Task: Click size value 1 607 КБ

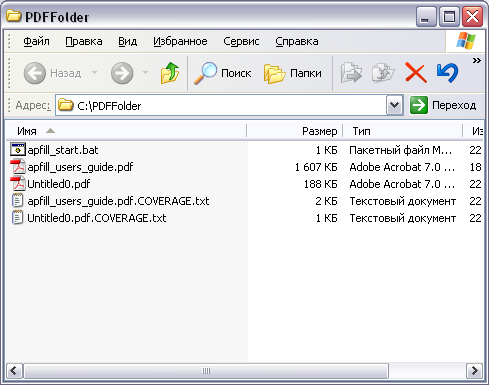Action: [316, 167]
